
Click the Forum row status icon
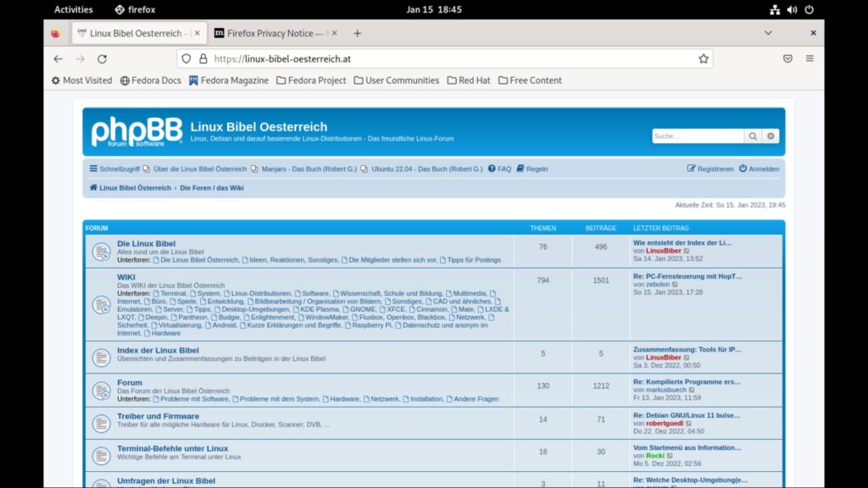click(x=102, y=391)
